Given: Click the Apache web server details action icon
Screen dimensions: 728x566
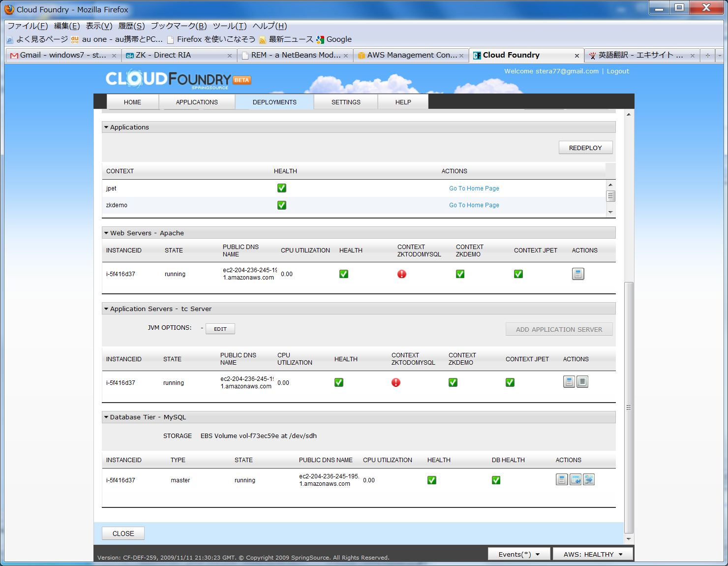Looking at the screenshot, I should click(x=578, y=274).
